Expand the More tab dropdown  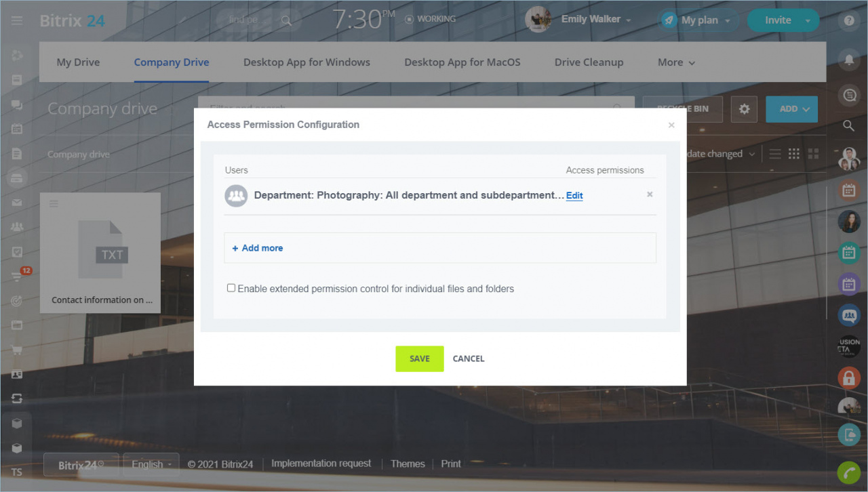pos(676,62)
